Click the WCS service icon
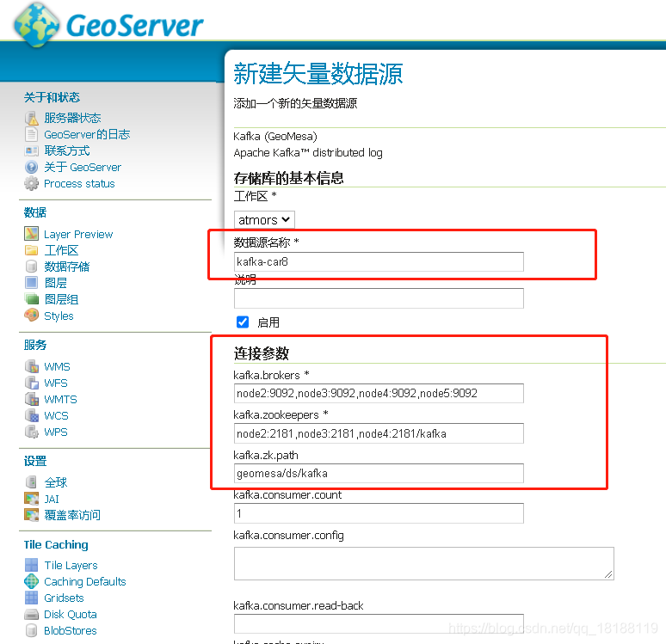666x644 pixels. coord(32,415)
